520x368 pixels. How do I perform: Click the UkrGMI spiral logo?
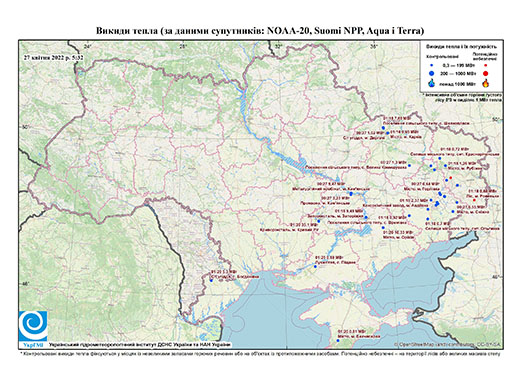33,326
